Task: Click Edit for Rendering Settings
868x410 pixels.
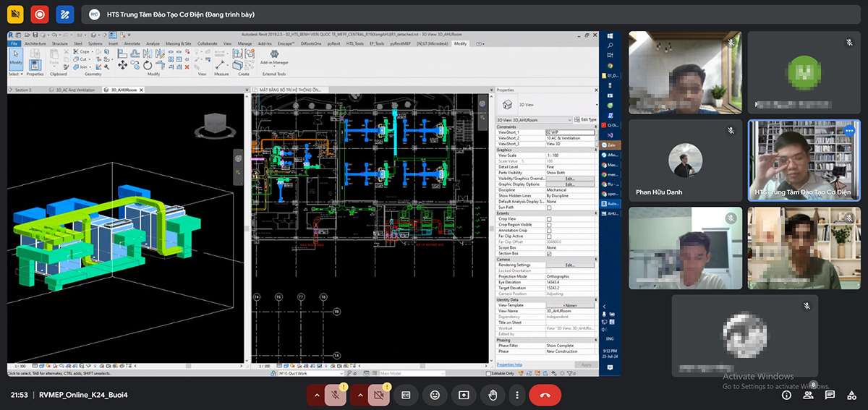Action: (x=570, y=265)
